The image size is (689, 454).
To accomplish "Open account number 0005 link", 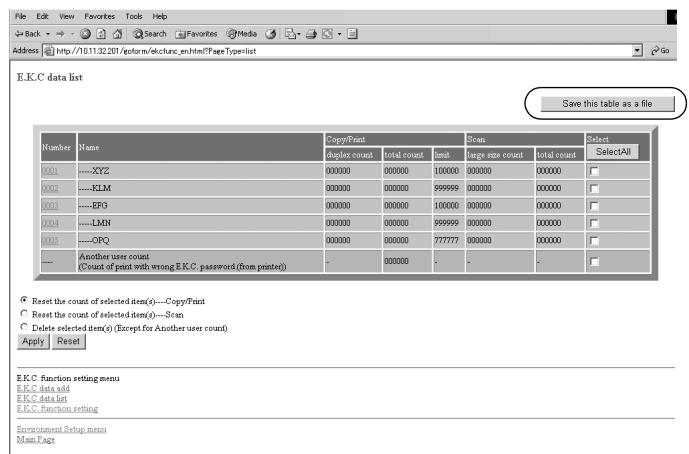I will (50, 240).
